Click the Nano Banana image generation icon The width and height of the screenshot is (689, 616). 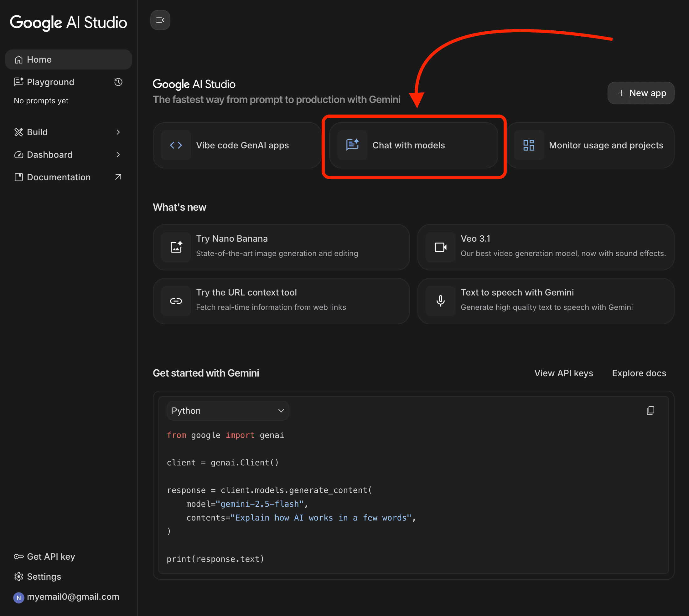coord(176,247)
